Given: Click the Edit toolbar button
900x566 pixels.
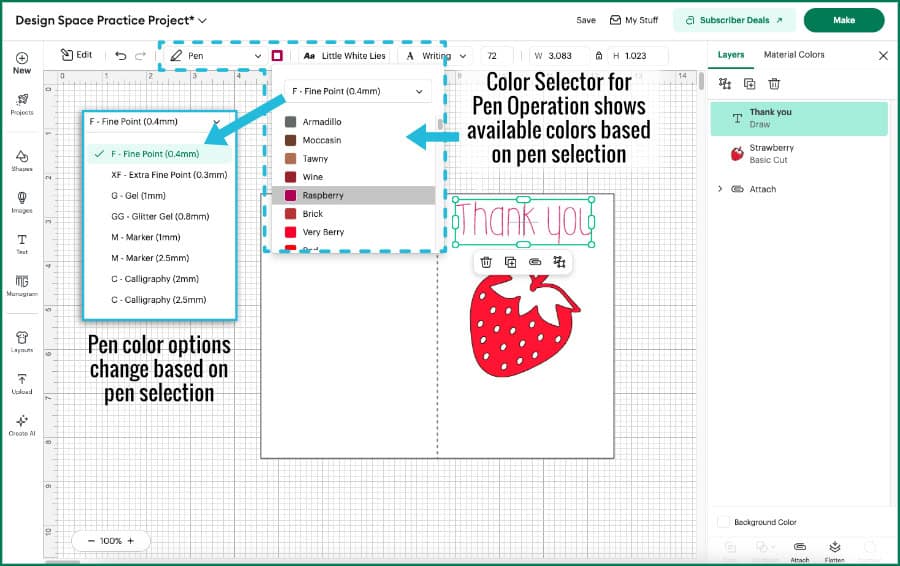Looking at the screenshot, I should [x=76, y=55].
